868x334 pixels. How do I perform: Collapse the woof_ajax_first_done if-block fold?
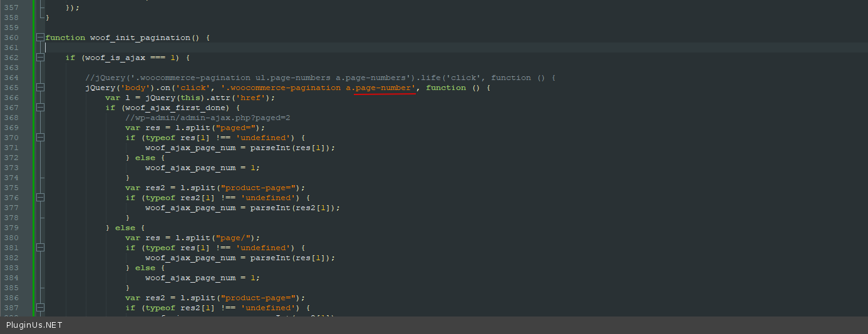click(40, 108)
